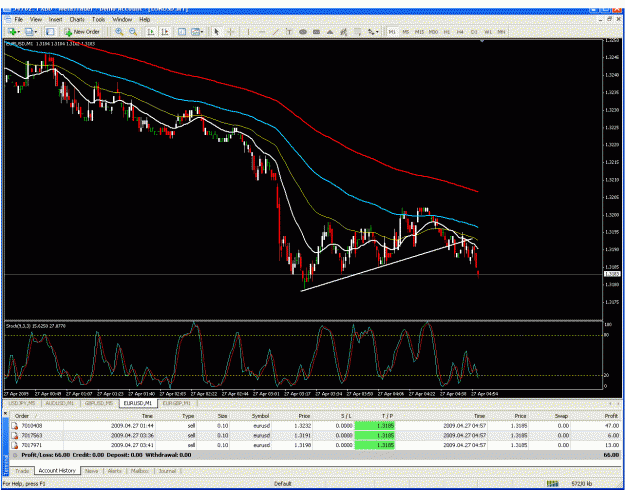Select the Crosshair tool
The width and height of the screenshot is (625, 490).
pos(230,31)
